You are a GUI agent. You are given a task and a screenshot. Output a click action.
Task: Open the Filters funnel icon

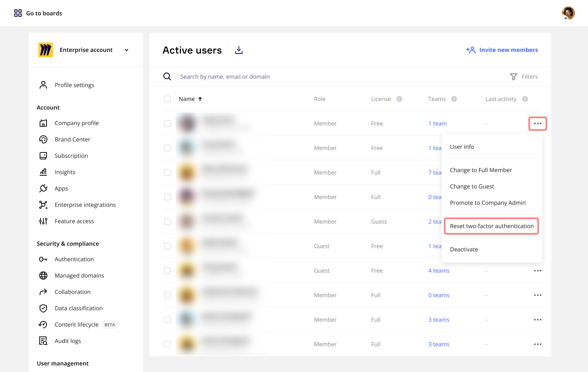point(514,77)
